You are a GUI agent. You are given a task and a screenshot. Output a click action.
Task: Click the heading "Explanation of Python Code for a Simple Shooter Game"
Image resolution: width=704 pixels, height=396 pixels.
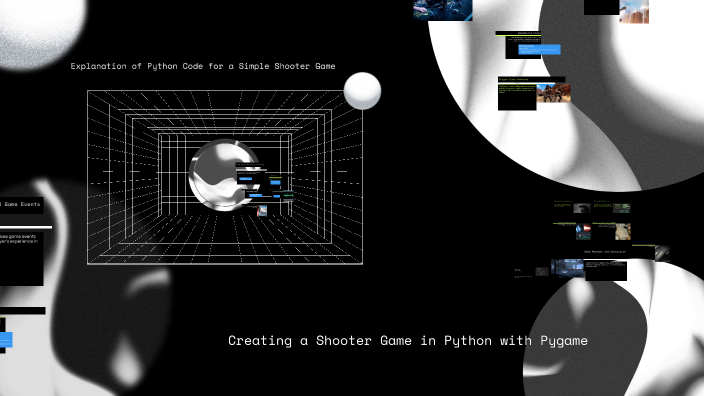click(203, 66)
